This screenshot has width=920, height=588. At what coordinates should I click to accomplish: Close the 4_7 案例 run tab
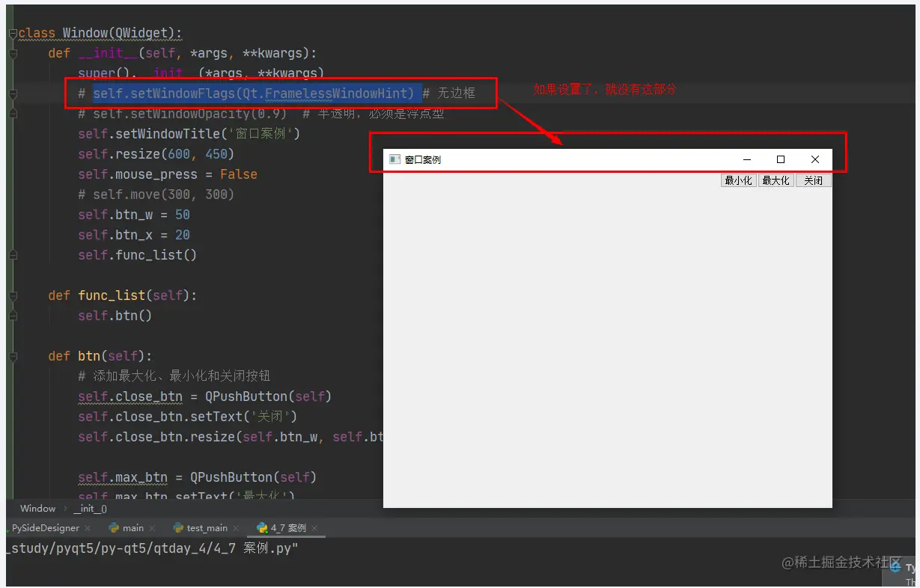(x=314, y=529)
